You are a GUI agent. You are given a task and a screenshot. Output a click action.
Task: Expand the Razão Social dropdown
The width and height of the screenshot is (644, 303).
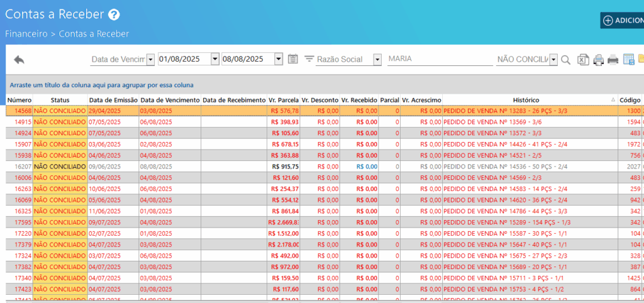tap(377, 59)
